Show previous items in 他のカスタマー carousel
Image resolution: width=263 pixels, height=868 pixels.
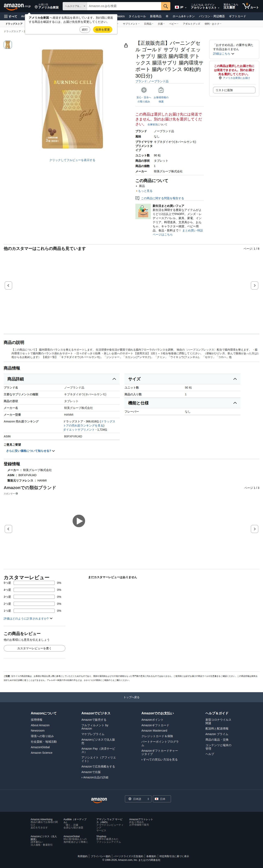(8, 285)
